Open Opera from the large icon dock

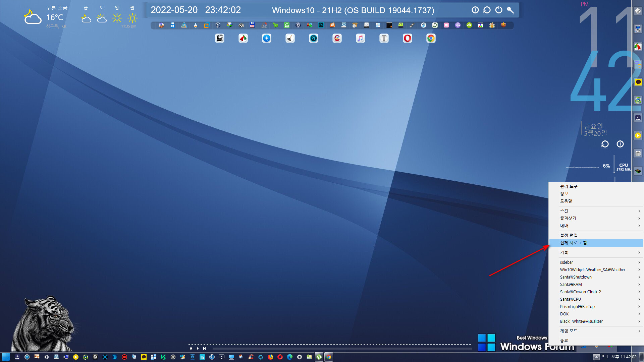pyautogui.click(x=408, y=38)
